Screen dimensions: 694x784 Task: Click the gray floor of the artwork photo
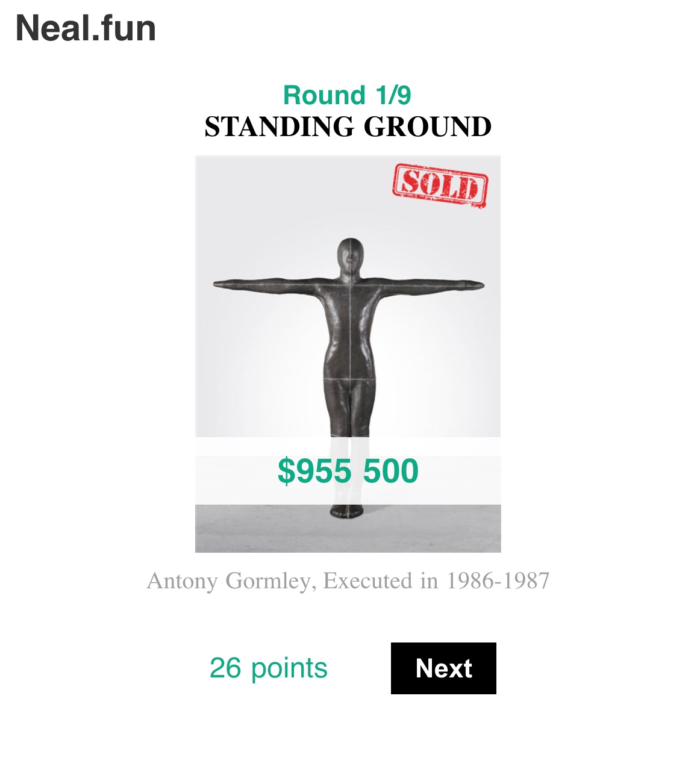[253, 530]
